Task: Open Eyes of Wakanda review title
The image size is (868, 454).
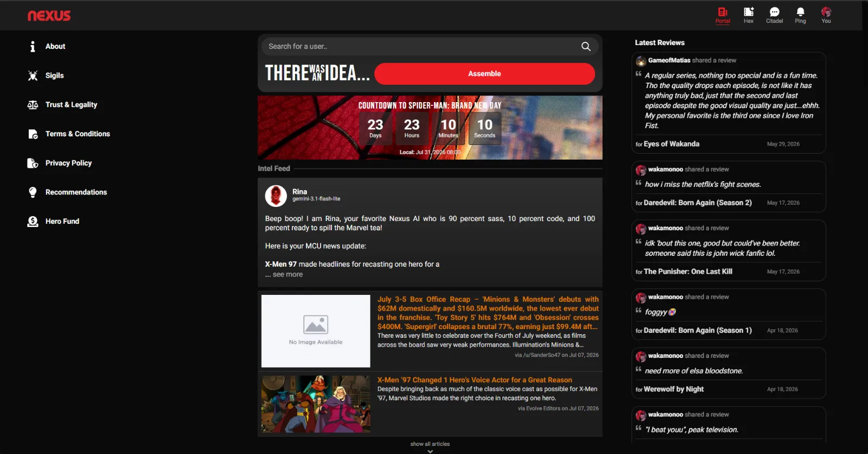Action: coord(672,144)
